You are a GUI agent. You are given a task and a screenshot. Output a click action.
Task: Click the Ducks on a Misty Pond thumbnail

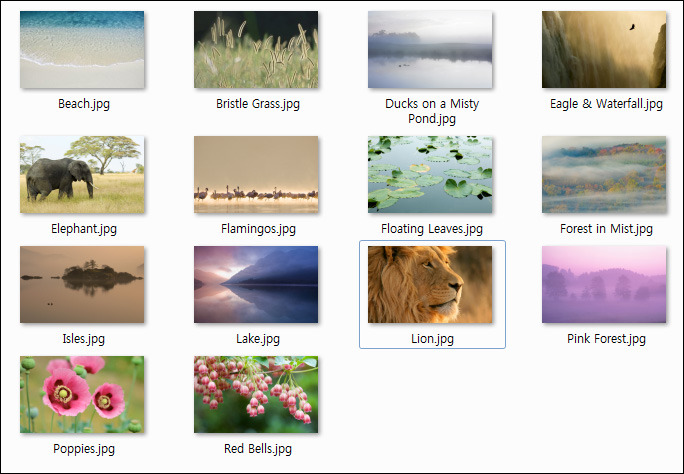430,50
